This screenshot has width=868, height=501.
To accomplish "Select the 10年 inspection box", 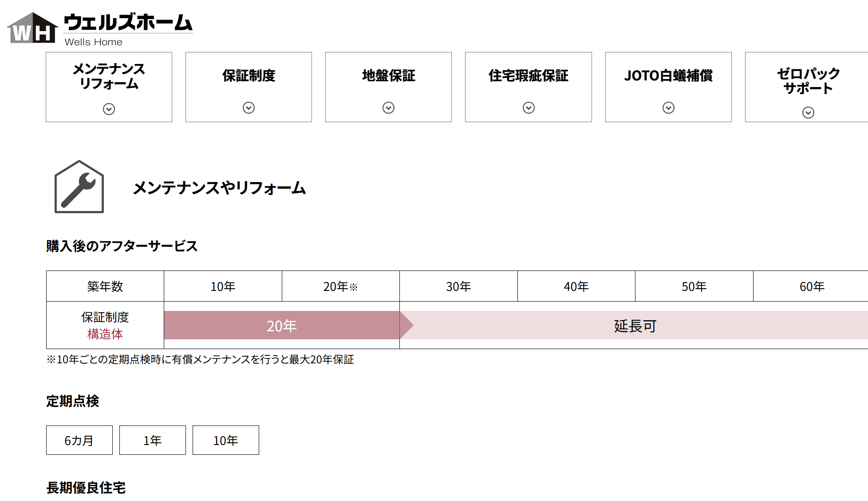I will coord(226,440).
